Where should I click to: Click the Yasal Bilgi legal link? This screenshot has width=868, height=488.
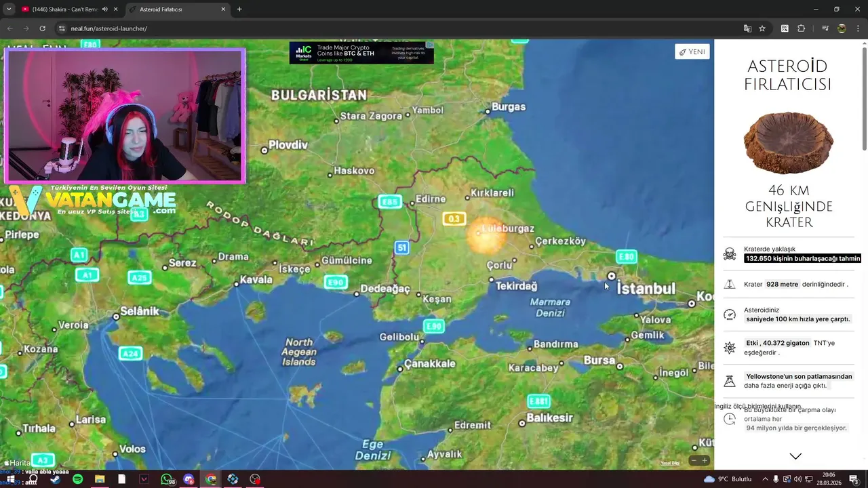[670, 463]
